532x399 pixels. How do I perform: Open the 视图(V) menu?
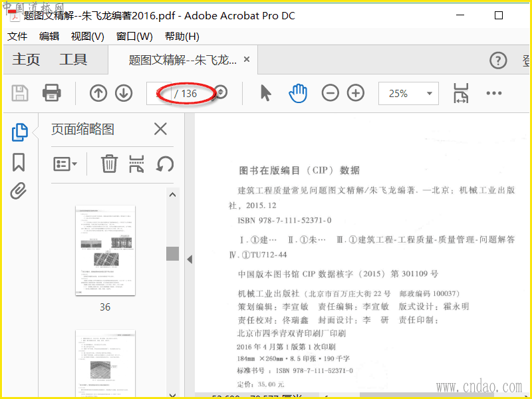coord(88,37)
